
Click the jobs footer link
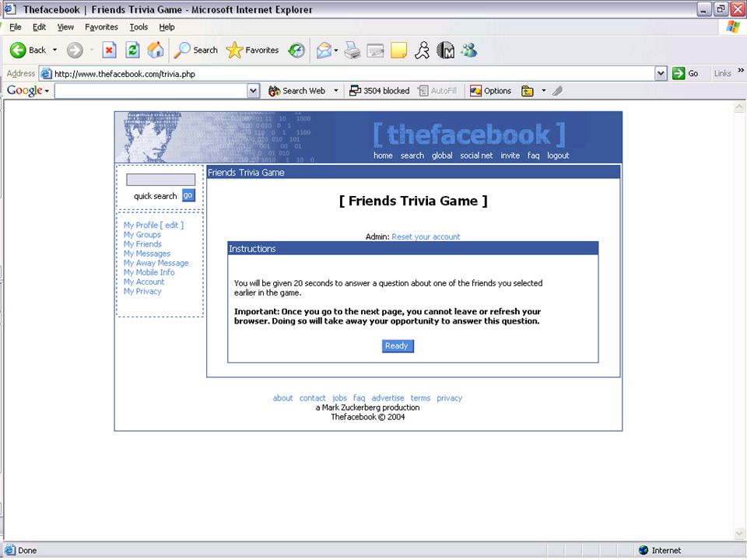pos(340,398)
